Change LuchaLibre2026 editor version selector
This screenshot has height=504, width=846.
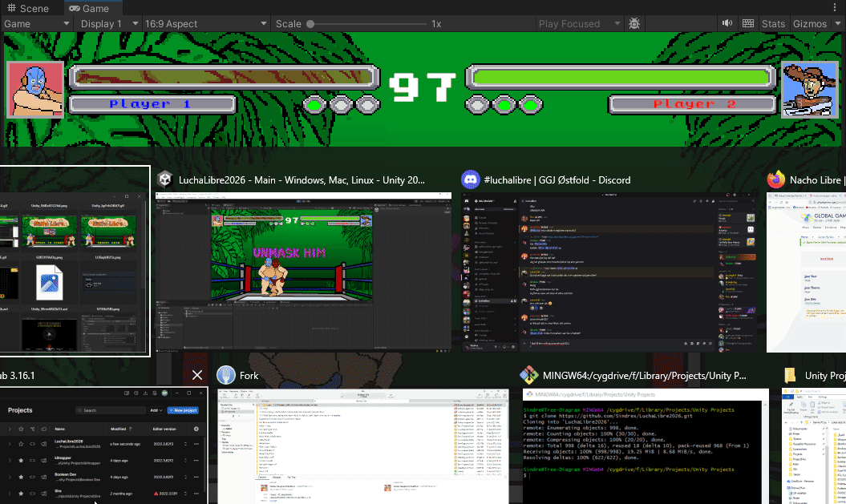(185, 444)
